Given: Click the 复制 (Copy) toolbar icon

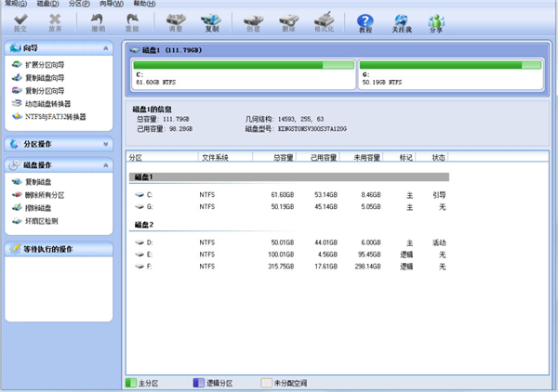Looking at the screenshot, I should click(x=211, y=22).
